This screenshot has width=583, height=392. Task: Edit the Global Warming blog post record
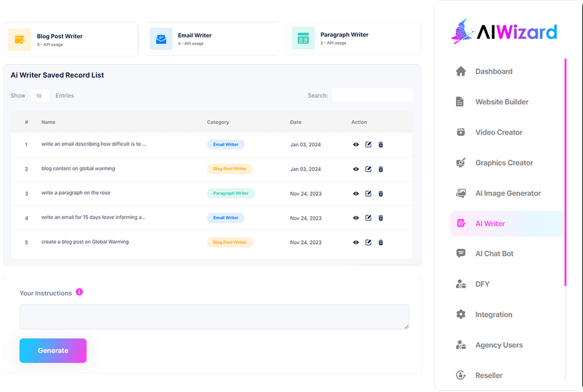[368, 242]
